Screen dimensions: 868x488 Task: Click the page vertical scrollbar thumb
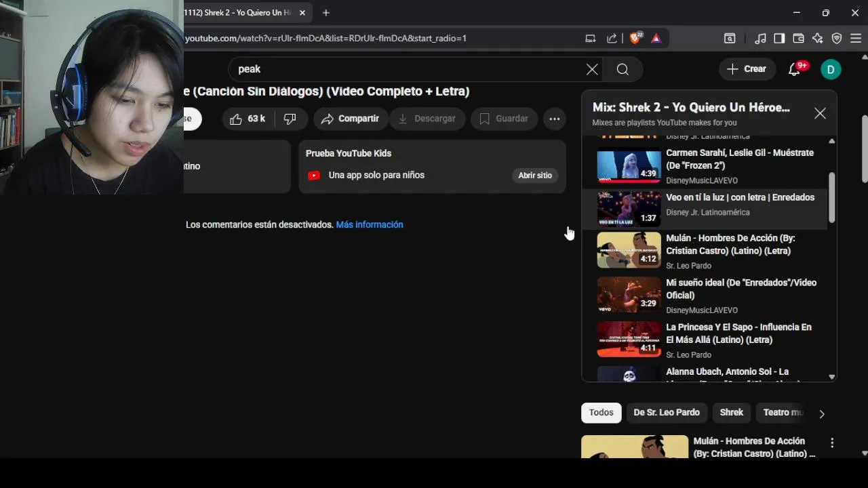[864, 149]
